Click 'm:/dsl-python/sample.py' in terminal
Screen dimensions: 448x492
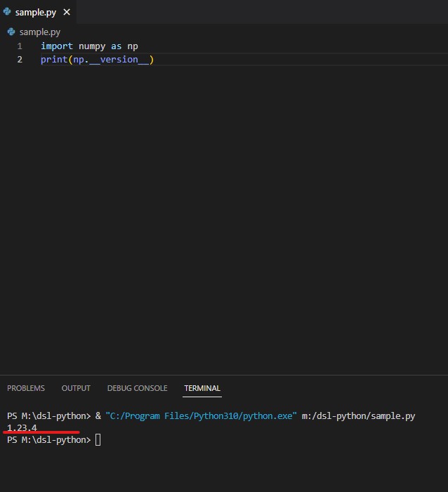point(358,416)
